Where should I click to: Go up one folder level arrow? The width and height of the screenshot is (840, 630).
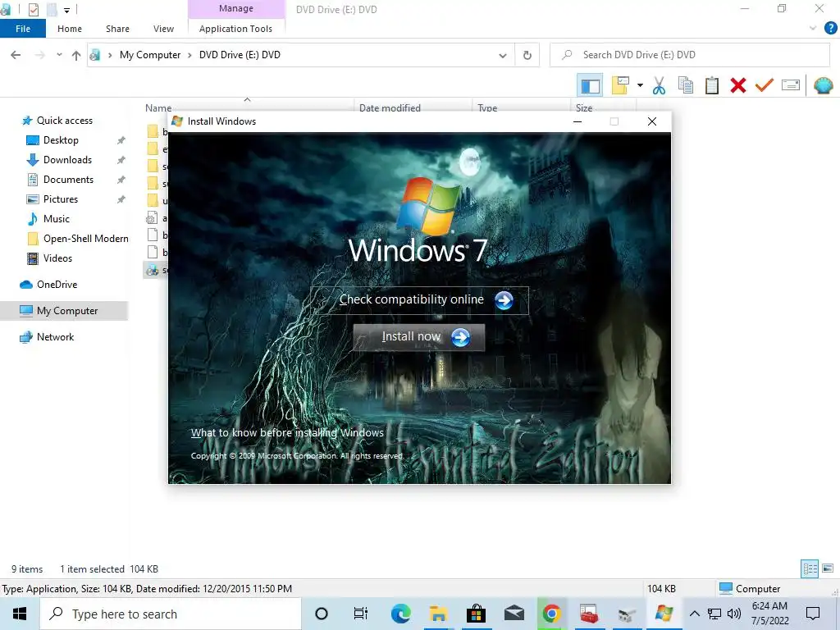tap(76, 55)
